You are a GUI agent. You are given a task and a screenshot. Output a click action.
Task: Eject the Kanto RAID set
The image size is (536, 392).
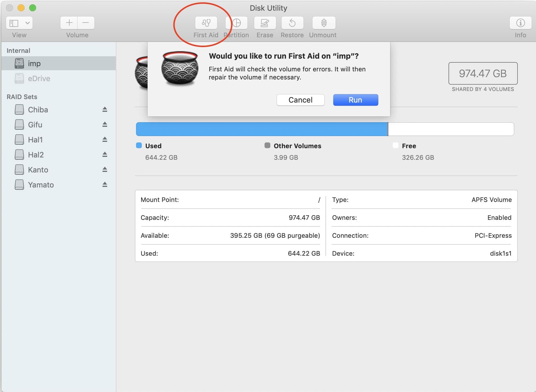105,170
